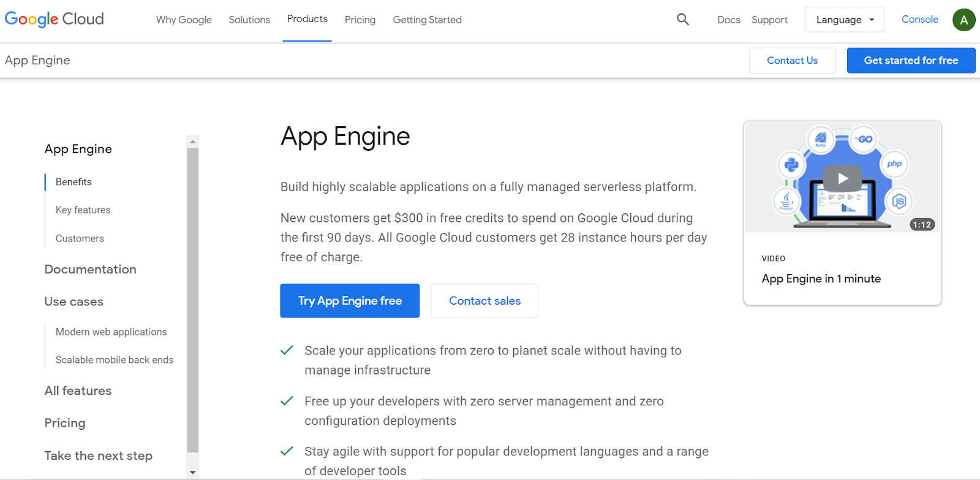Click Get started for free button
The width and height of the screenshot is (980, 480).
[x=911, y=61]
